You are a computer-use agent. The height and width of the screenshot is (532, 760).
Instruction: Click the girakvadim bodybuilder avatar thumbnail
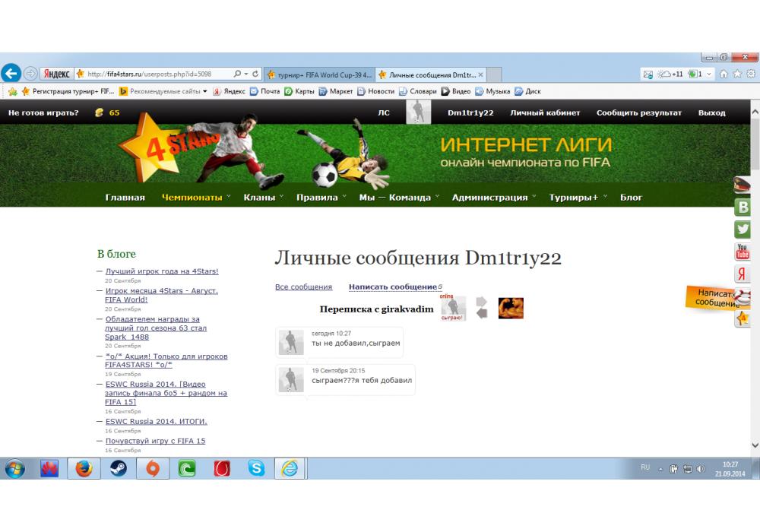[x=511, y=308]
